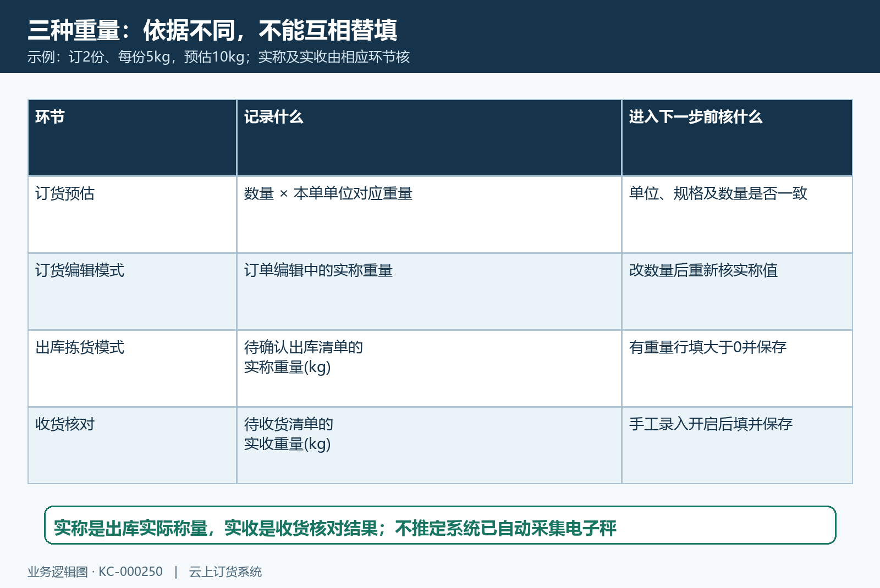Image resolution: width=880 pixels, height=588 pixels.
Task: Click the subtitle starting with 示例：订2份
Action: [218, 57]
